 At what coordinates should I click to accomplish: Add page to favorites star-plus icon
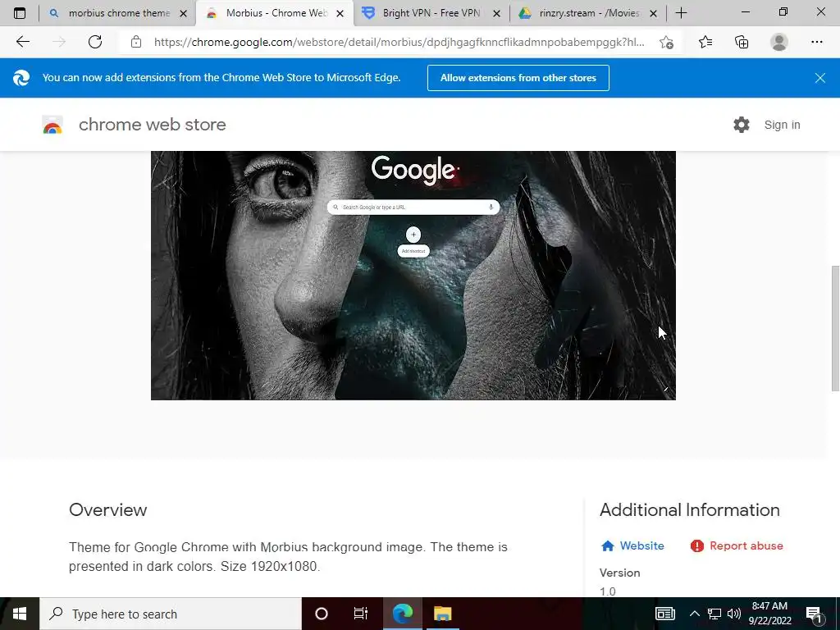(x=666, y=42)
